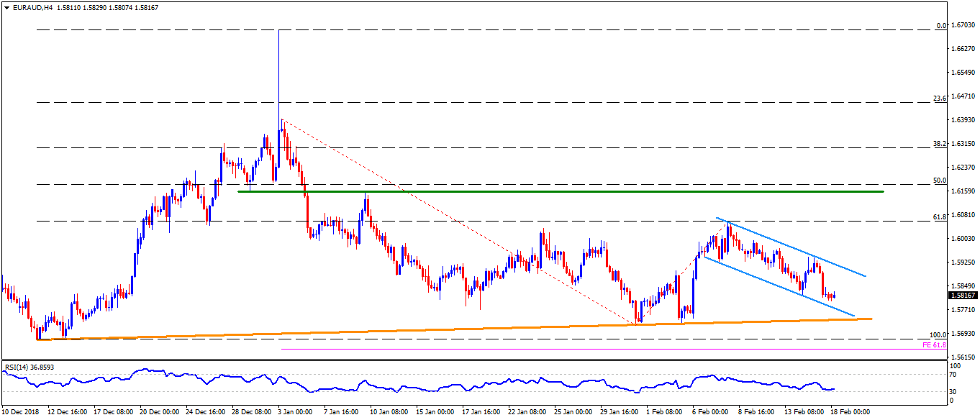980x420 pixels.
Task: Click the Fibonacci 23.6 level label
Action: pos(939,99)
